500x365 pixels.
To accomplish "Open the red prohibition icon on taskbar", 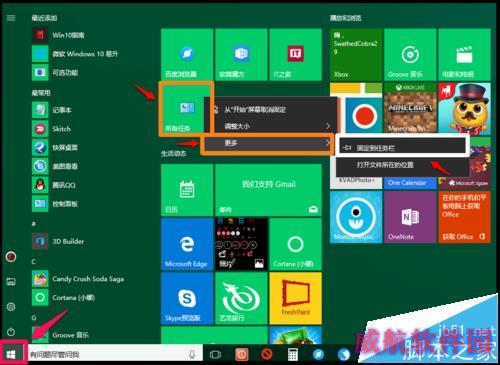I will [266, 354].
